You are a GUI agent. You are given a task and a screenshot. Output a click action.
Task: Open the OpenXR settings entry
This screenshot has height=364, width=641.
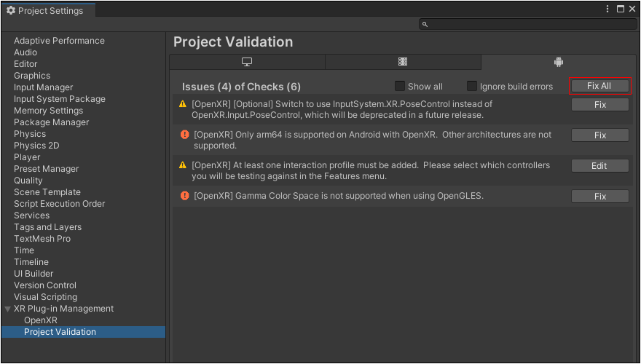(x=41, y=320)
